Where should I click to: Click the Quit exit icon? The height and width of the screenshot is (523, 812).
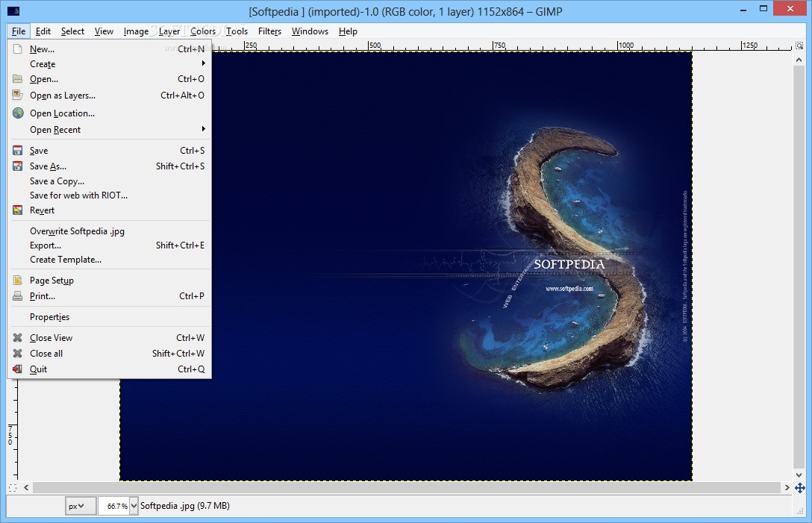coord(18,369)
